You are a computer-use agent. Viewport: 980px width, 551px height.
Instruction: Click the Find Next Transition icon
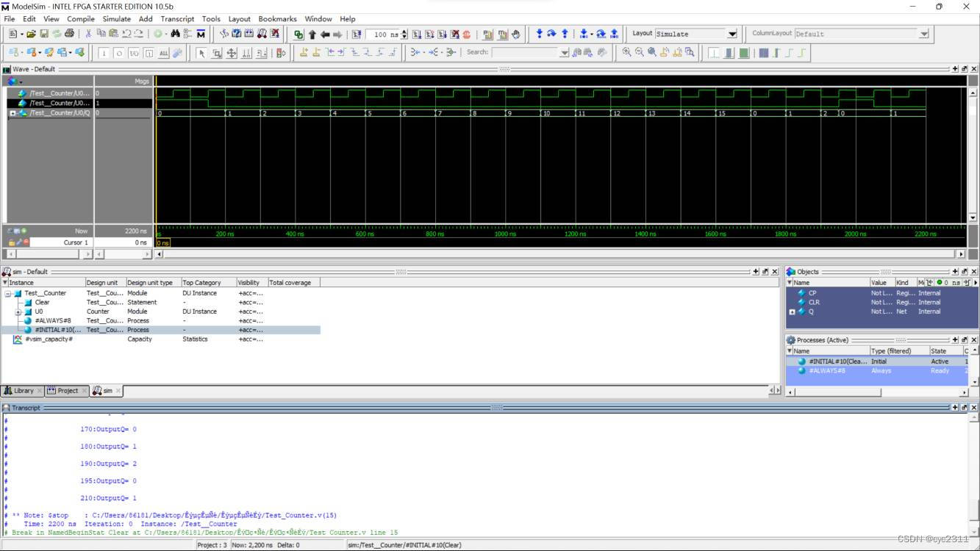point(342,52)
